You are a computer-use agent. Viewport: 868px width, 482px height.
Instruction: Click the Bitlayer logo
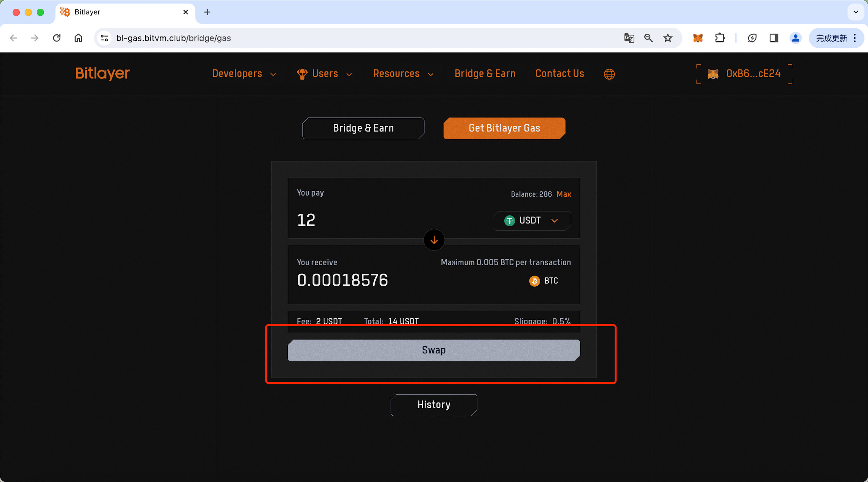[102, 73]
